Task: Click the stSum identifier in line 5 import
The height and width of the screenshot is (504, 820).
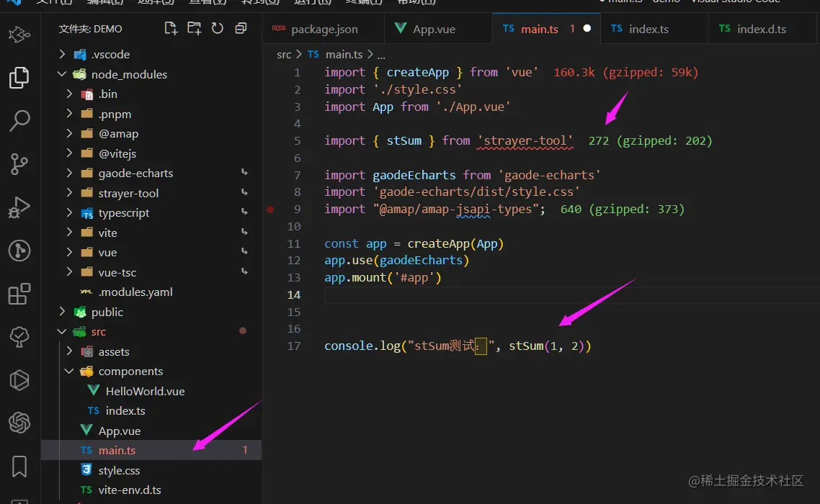Action: tap(404, 140)
